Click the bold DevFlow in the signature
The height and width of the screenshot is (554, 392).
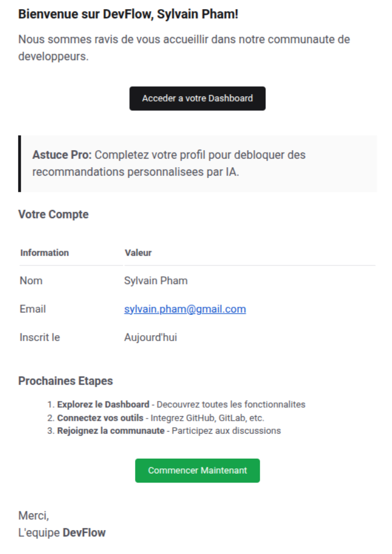pyautogui.click(x=84, y=532)
